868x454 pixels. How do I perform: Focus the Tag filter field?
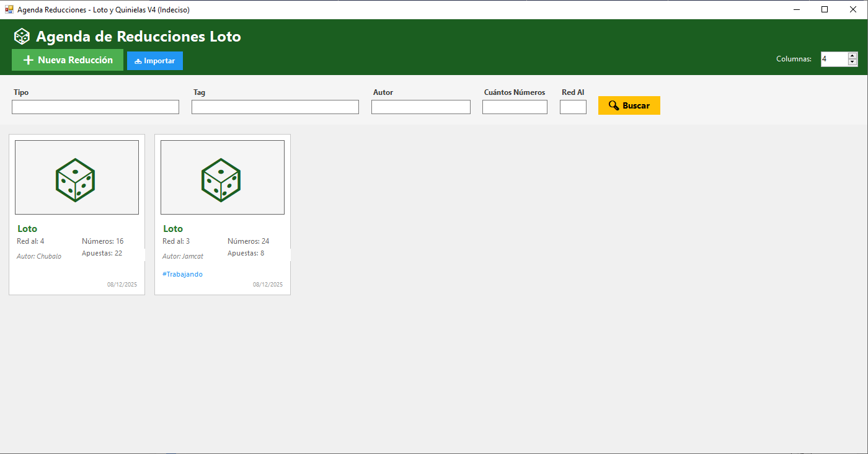click(275, 107)
